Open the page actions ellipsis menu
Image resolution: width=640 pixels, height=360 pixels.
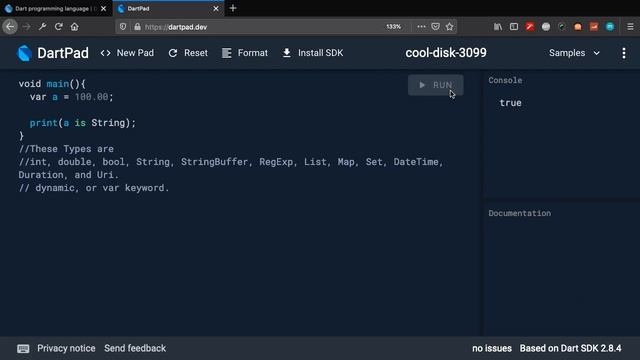point(421,27)
